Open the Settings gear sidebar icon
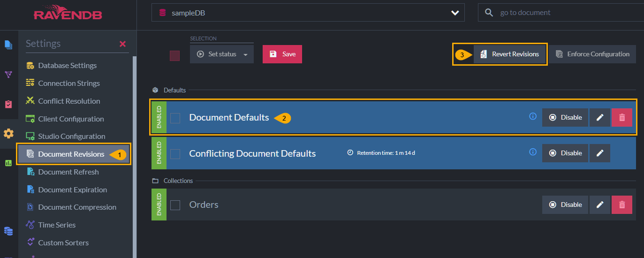The image size is (644, 258). [8, 134]
